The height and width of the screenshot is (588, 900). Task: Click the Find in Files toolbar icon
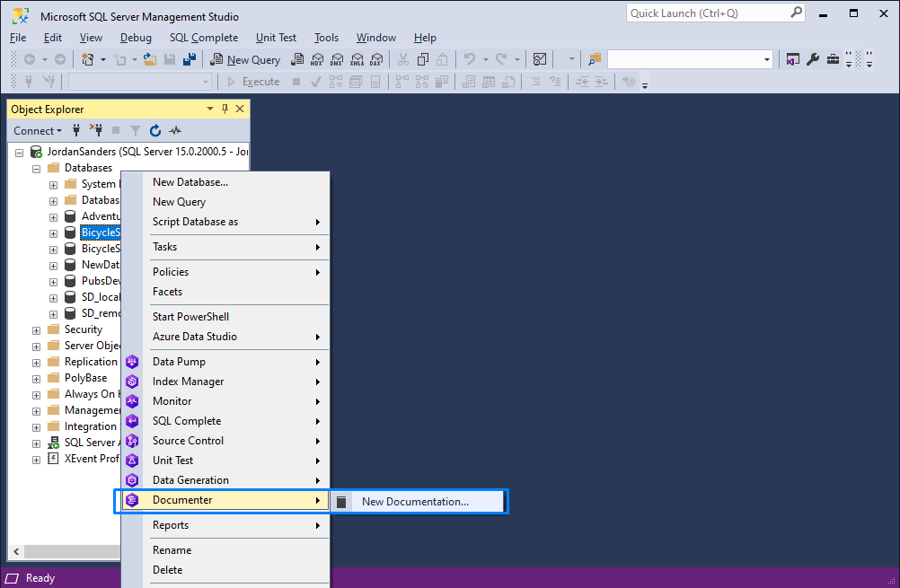coord(594,59)
